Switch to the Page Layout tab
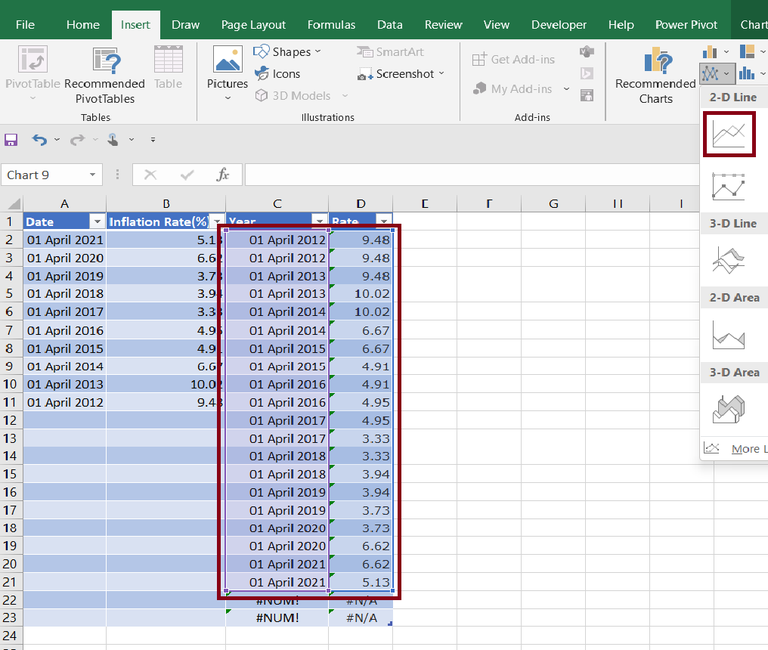The image size is (768, 650). click(253, 24)
